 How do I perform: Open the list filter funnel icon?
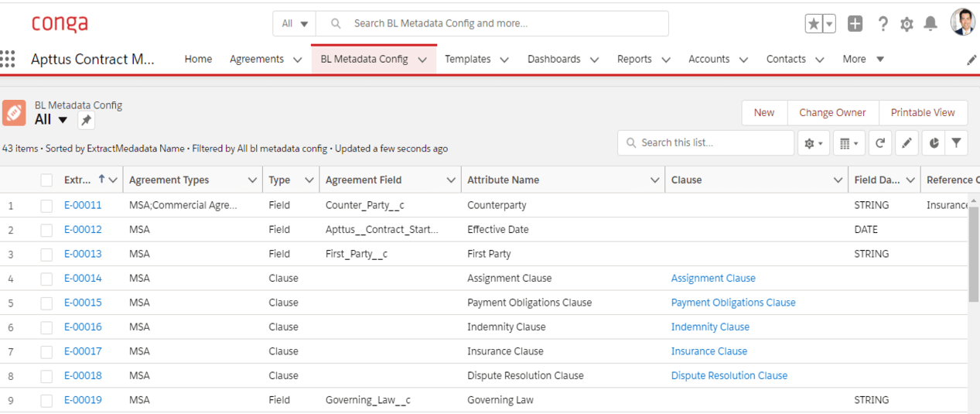[957, 143]
